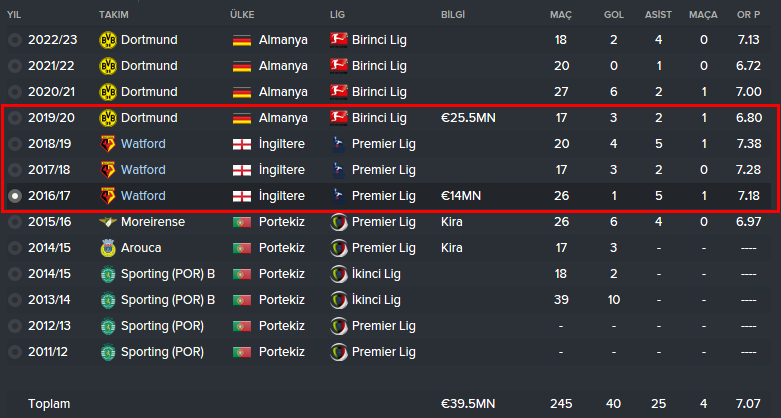Image resolution: width=781 pixels, height=418 pixels.
Task: Sort by the OR P rating column
Action: 749,15
